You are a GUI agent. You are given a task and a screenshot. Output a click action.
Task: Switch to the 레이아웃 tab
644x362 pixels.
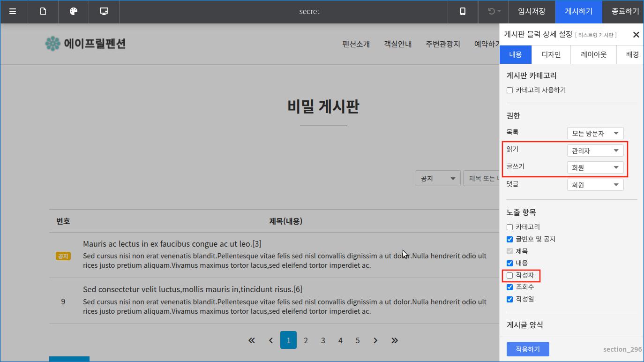tap(593, 54)
